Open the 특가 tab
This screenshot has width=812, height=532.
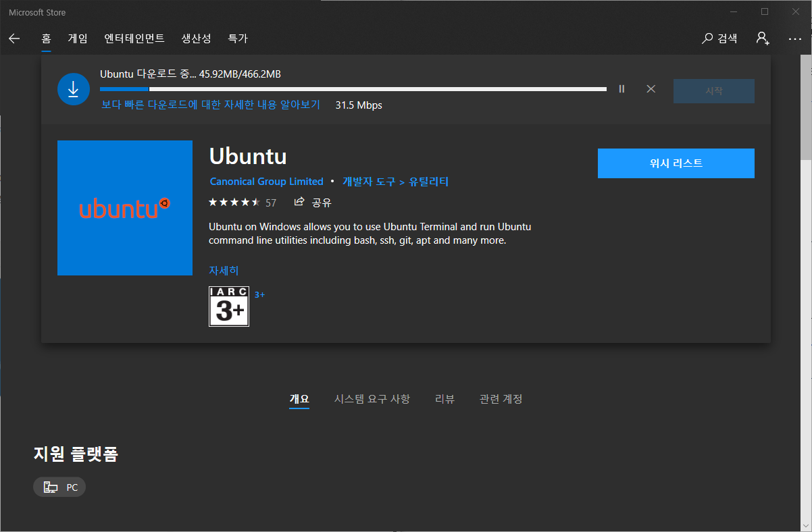[x=238, y=38]
